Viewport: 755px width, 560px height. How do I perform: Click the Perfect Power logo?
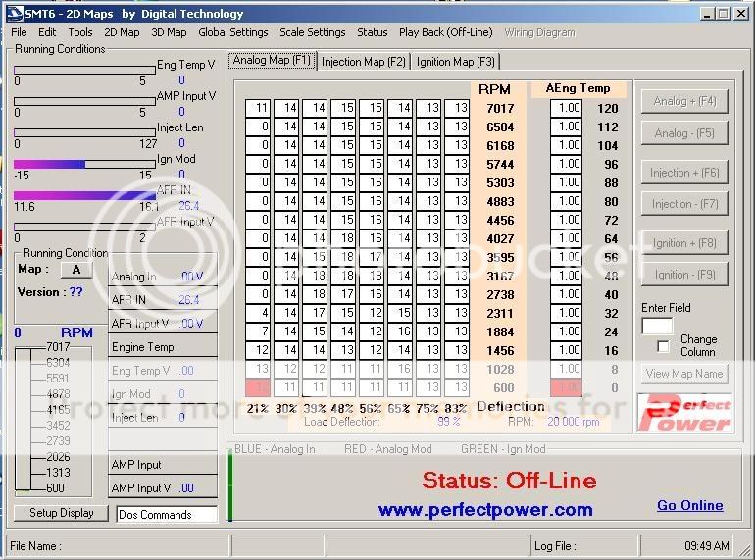pyautogui.click(x=684, y=413)
